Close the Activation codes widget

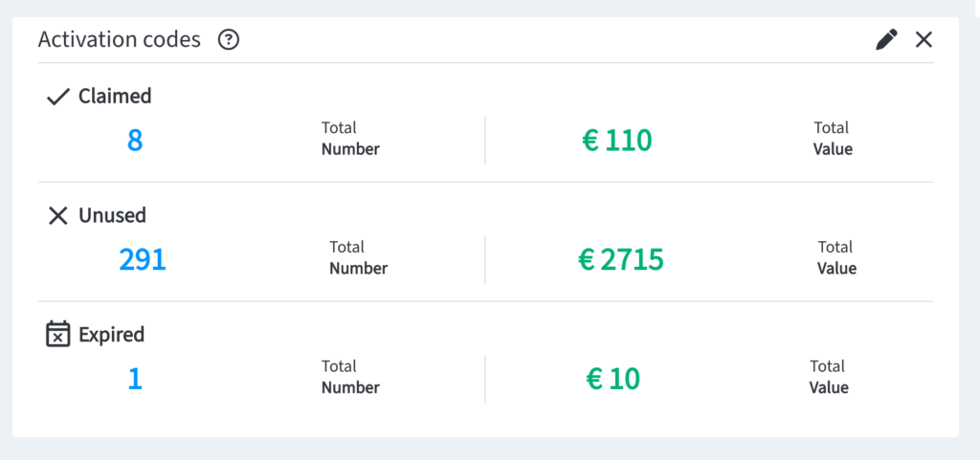pos(924,40)
